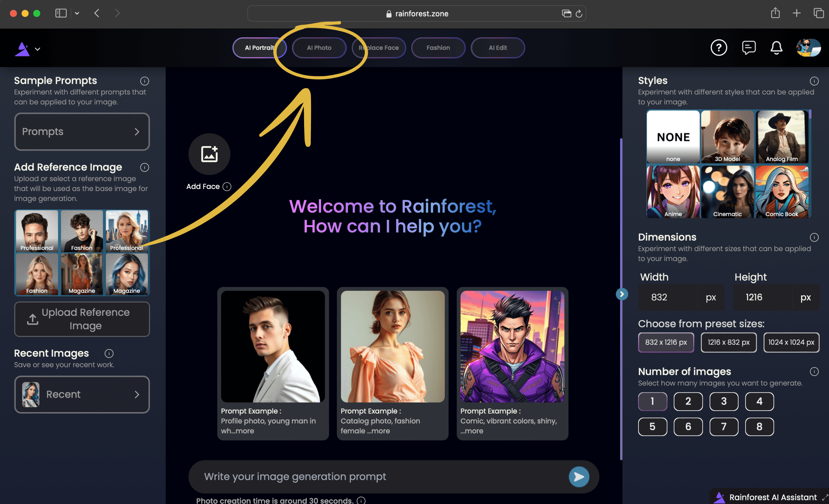Select number of images as 4
Screen dimensions: 829x504
click(759, 401)
